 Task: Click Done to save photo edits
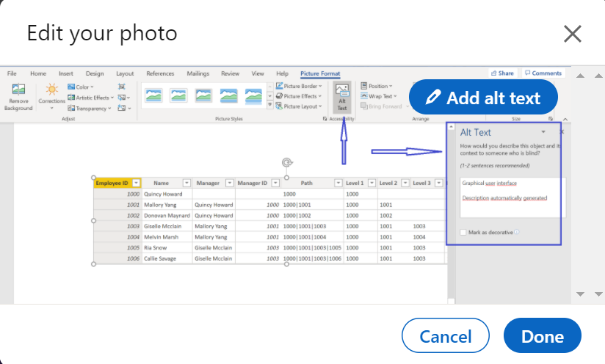click(x=542, y=335)
